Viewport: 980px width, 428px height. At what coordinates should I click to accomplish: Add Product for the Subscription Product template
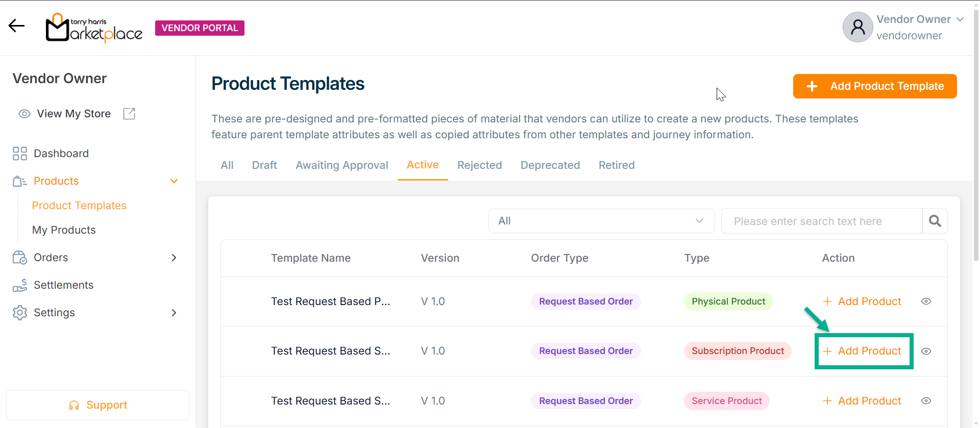point(863,351)
